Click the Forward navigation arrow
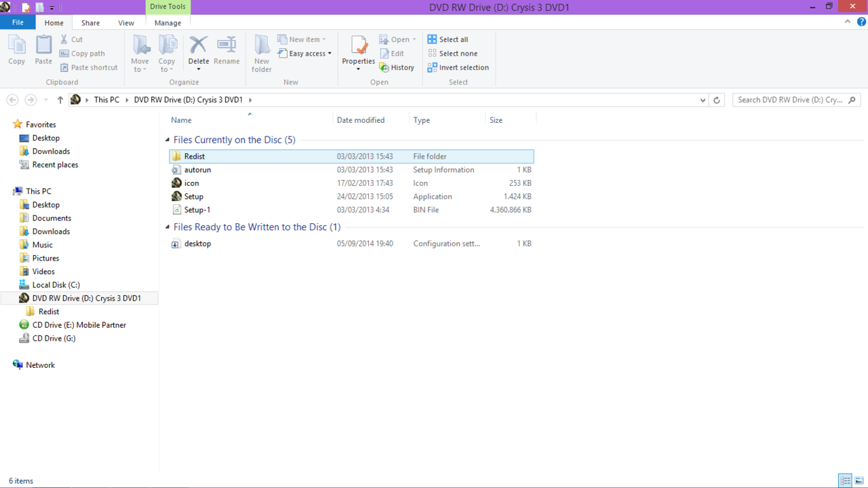Image resolution: width=868 pixels, height=488 pixels. [x=31, y=100]
